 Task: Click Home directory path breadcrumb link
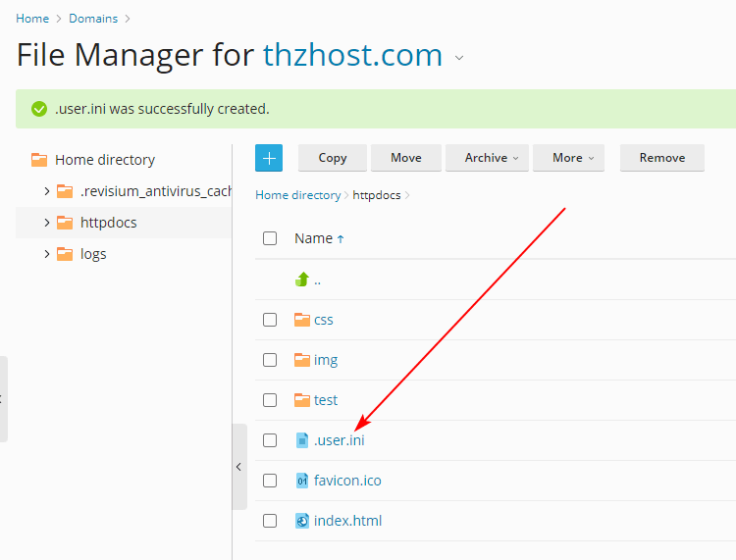point(298,195)
